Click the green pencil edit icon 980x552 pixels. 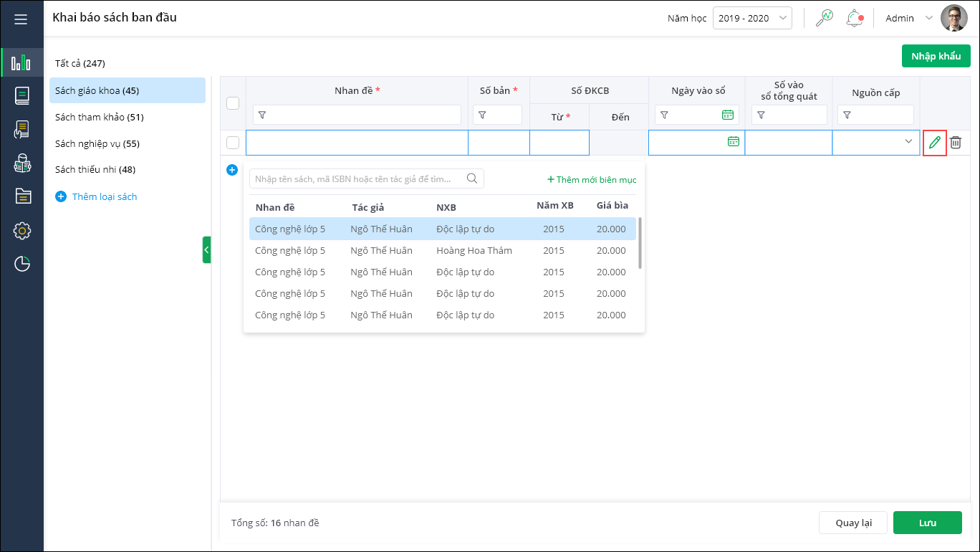tap(934, 143)
